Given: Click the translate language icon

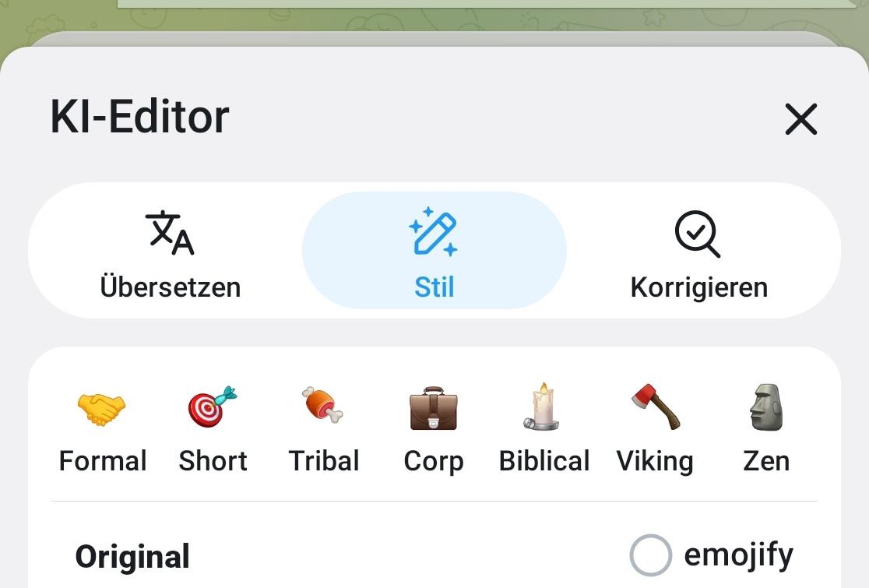Looking at the screenshot, I should pyautogui.click(x=170, y=233).
